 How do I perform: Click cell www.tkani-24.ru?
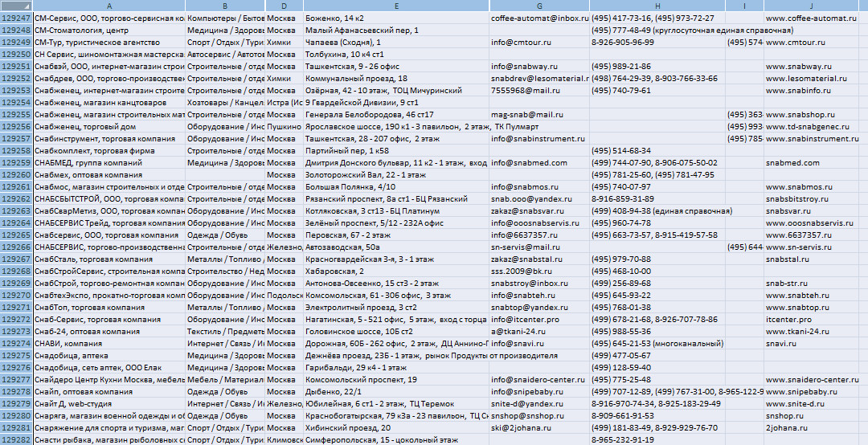(811, 331)
